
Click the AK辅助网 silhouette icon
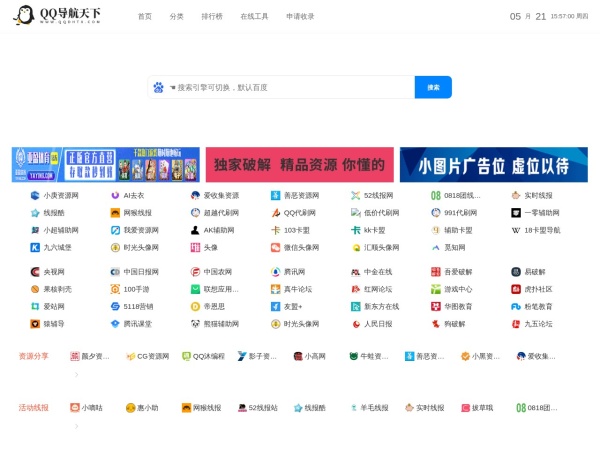(x=195, y=230)
